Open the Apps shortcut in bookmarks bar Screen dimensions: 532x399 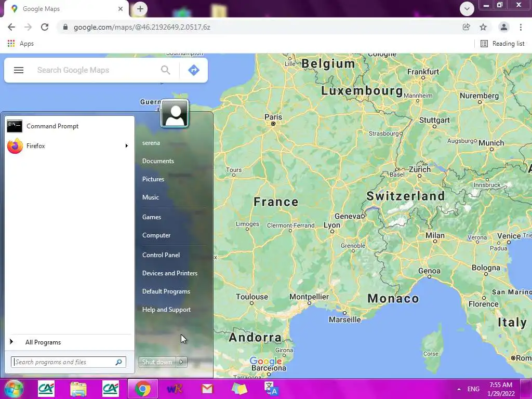click(x=21, y=44)
